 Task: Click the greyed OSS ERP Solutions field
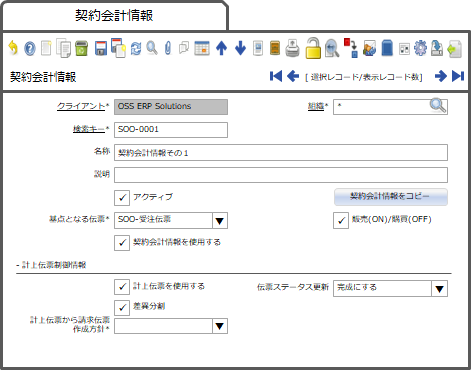171,107
